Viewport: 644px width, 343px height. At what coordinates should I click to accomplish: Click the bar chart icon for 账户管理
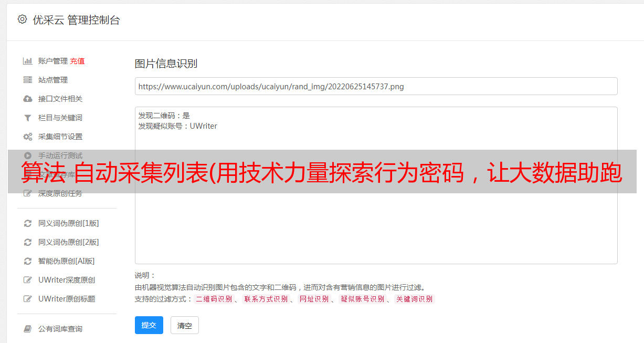point(28,61)
